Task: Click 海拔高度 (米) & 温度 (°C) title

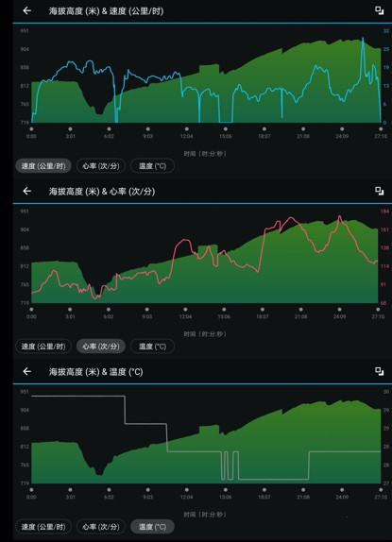Action: 95,372
